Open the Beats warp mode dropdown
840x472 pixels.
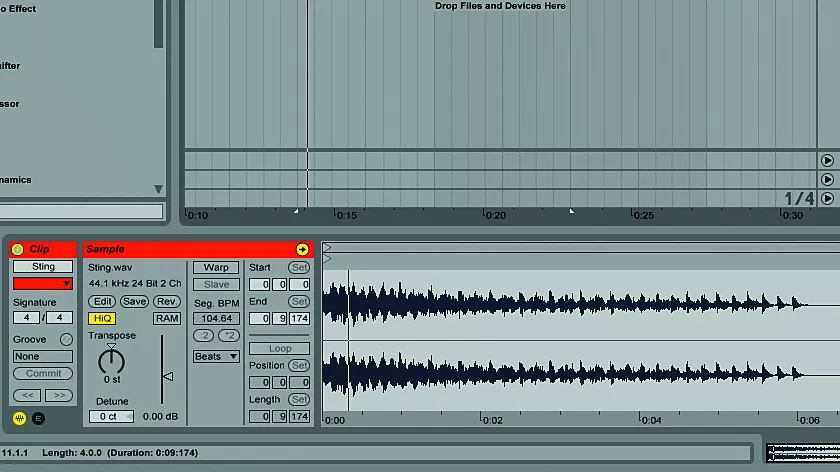click(216, 356)
